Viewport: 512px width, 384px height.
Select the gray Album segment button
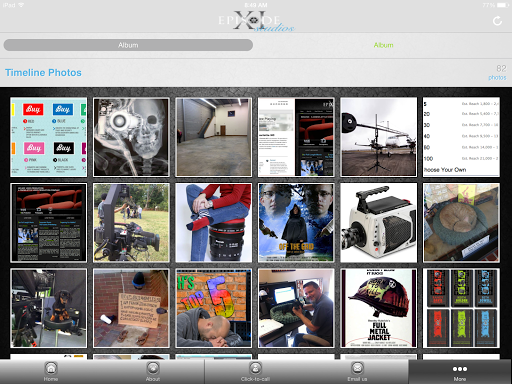click(128, 45)
